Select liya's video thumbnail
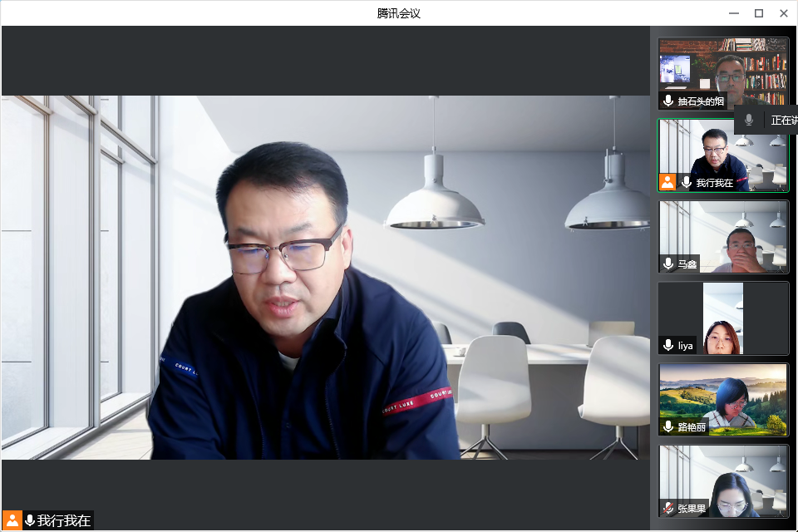 coord(723,316)
